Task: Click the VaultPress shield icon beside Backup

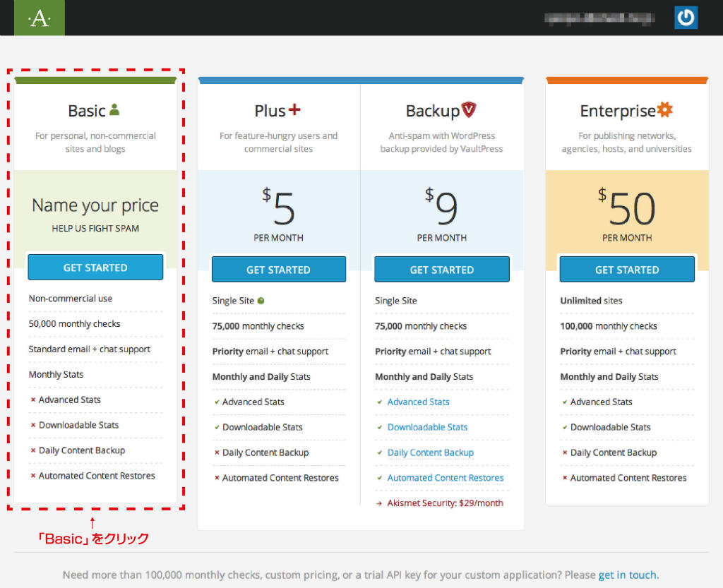Action: [x=469, y=109]
